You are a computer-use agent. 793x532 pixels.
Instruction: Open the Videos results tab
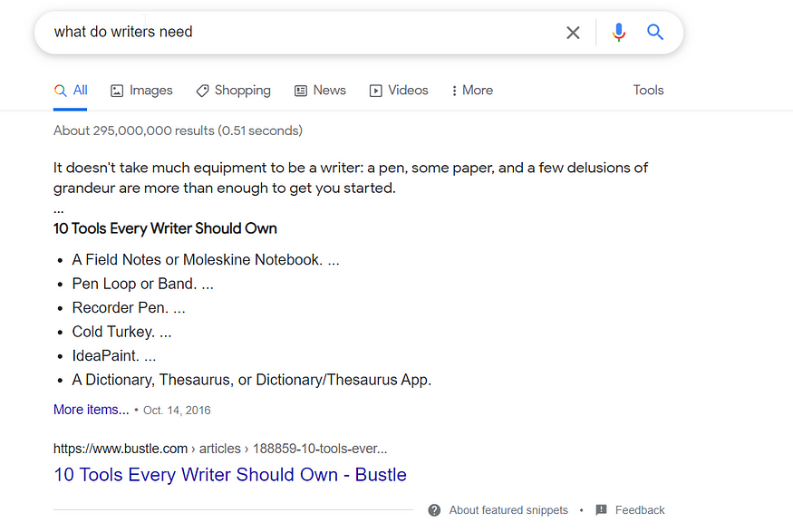tap(399, 91)
